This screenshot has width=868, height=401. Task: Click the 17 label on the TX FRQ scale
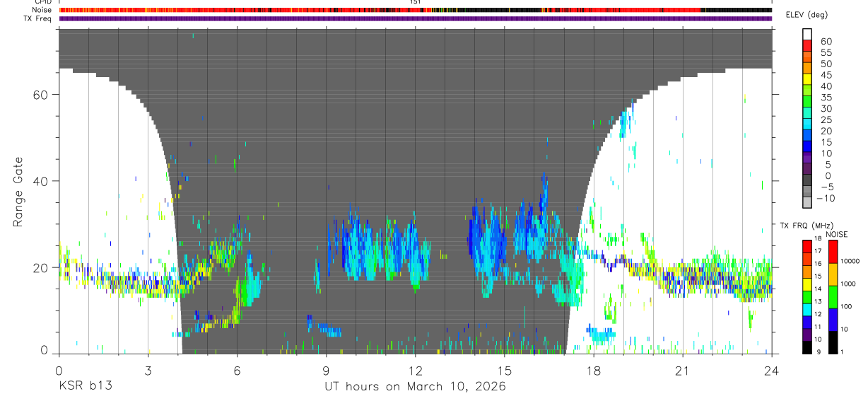click(x=818, y=251)
